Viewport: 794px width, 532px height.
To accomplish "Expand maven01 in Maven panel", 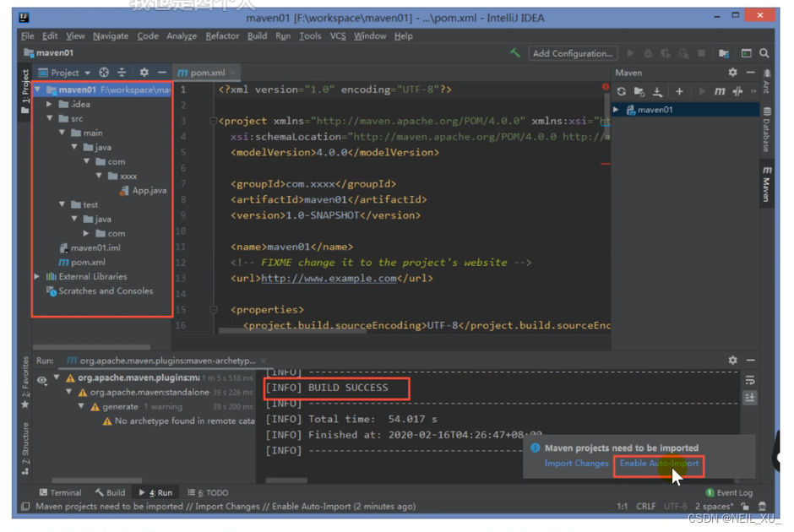I will (x=617, y=109).
